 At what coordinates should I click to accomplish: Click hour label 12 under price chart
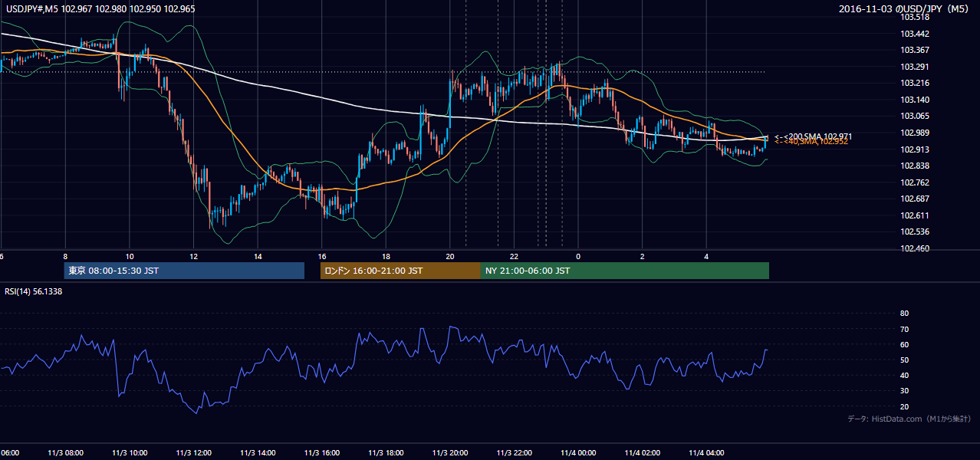194,256
